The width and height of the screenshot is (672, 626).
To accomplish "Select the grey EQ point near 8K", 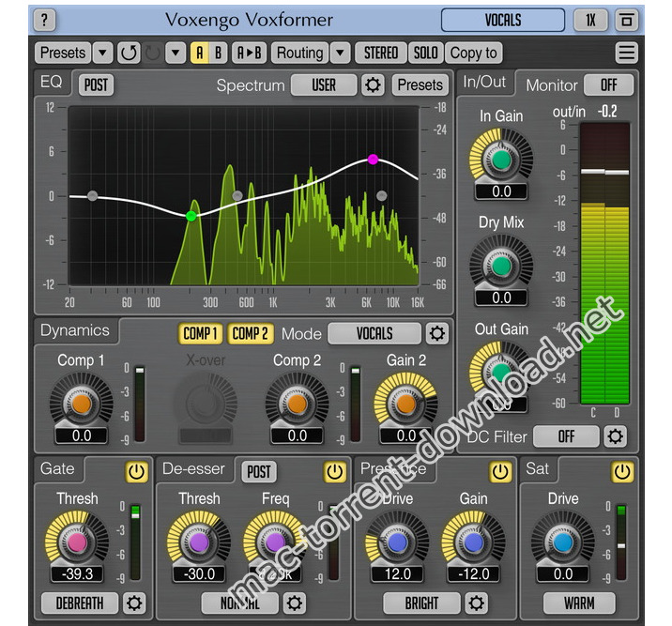I will point(381,196).
